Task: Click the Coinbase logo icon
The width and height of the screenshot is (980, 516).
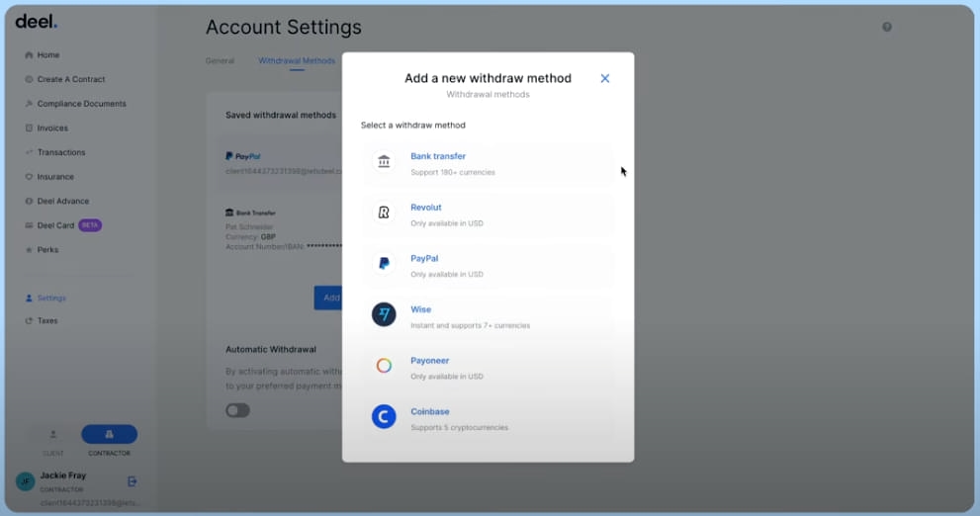Action: (384, 417)
